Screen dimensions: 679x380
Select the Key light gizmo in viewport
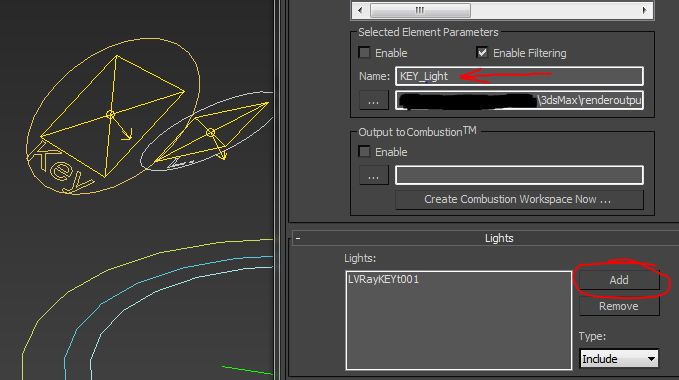pyautogui.click(x=110, y=115)
